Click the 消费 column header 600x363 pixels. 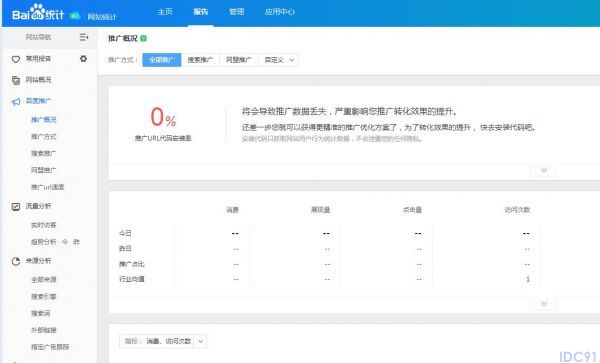point(232,210)
